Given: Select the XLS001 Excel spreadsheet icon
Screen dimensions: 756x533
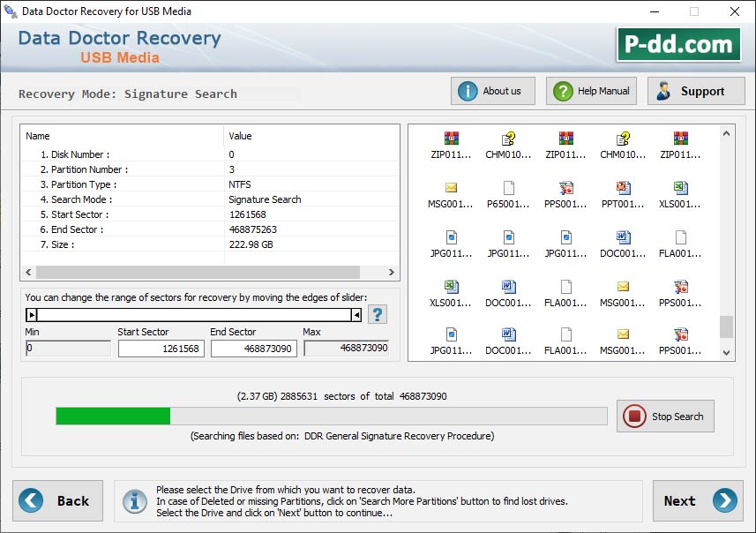Looking at the screenshot, I should 678,194.
